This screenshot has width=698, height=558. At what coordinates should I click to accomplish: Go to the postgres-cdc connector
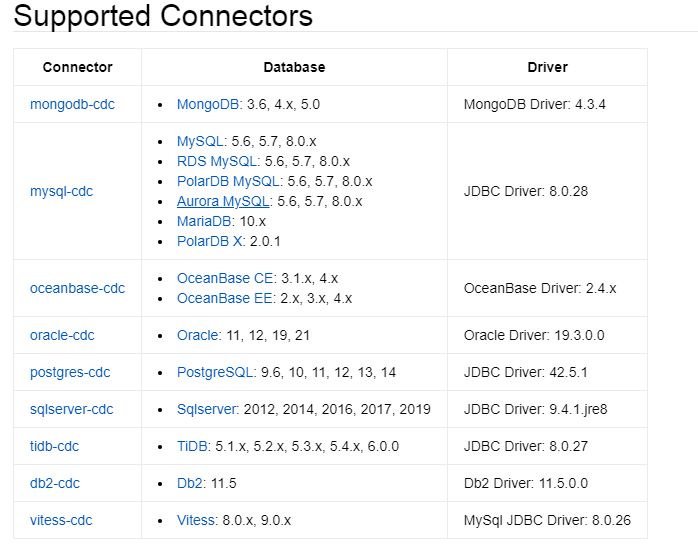[x=70, y=372]
